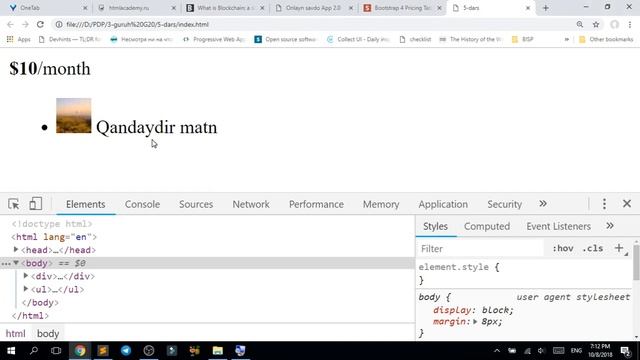Select the closing </body> tag line

[x=40, y=302]
